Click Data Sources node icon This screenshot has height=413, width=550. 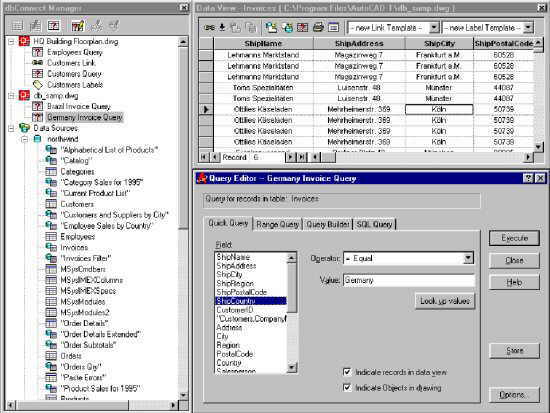tap(24, 128)
